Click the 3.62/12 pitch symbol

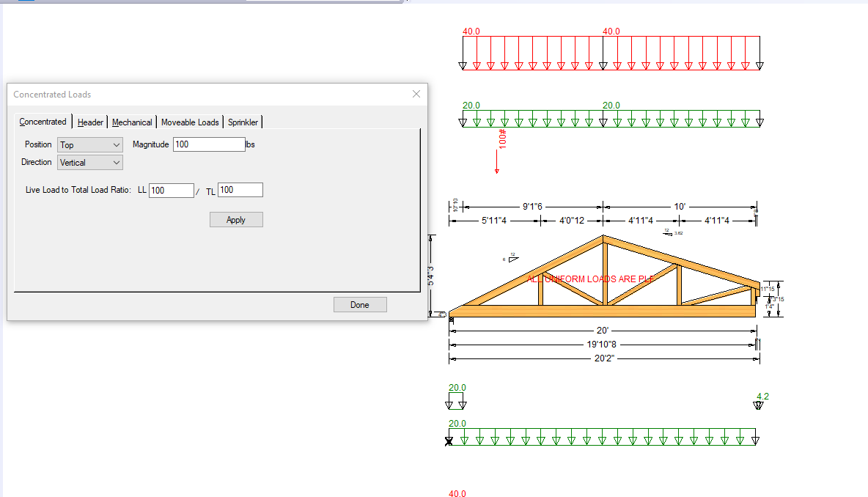click(670, 232)
